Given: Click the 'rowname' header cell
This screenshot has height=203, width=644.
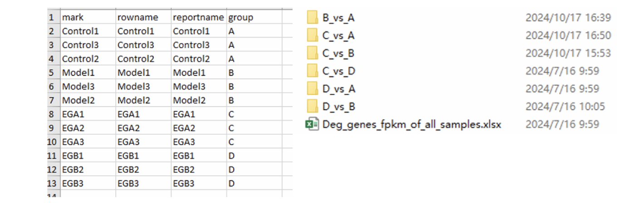Looking at the screenshot, I should click(143, 18).
